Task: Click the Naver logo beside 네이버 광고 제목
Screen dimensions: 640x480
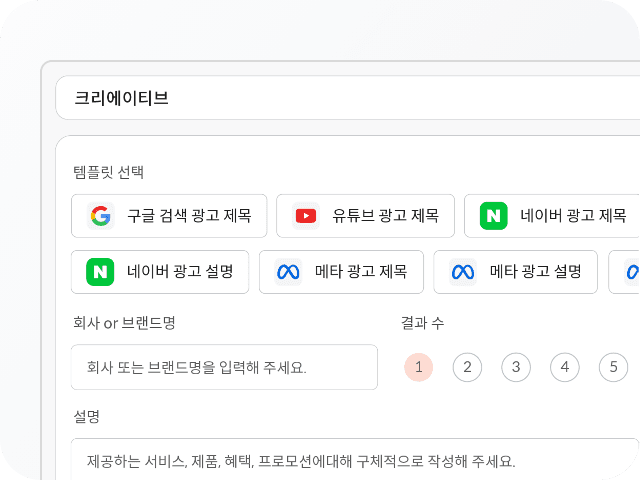Action: [x=493, y=216]
